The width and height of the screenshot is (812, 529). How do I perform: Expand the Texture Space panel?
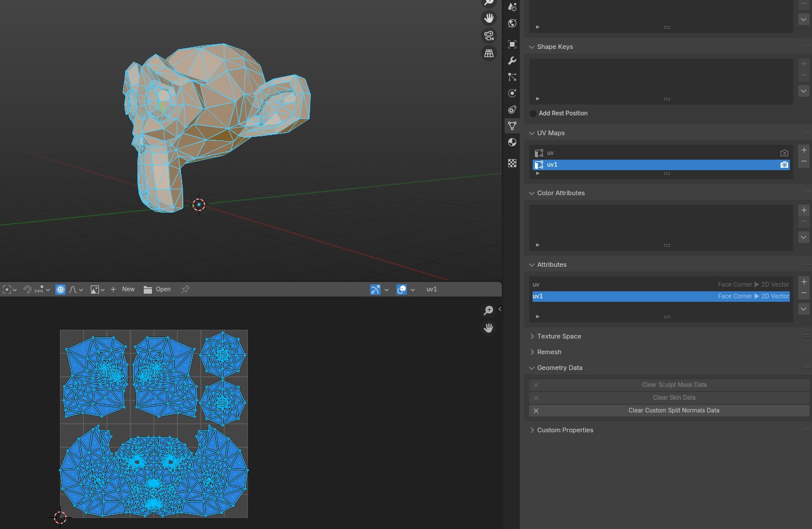tap(559, 336)
